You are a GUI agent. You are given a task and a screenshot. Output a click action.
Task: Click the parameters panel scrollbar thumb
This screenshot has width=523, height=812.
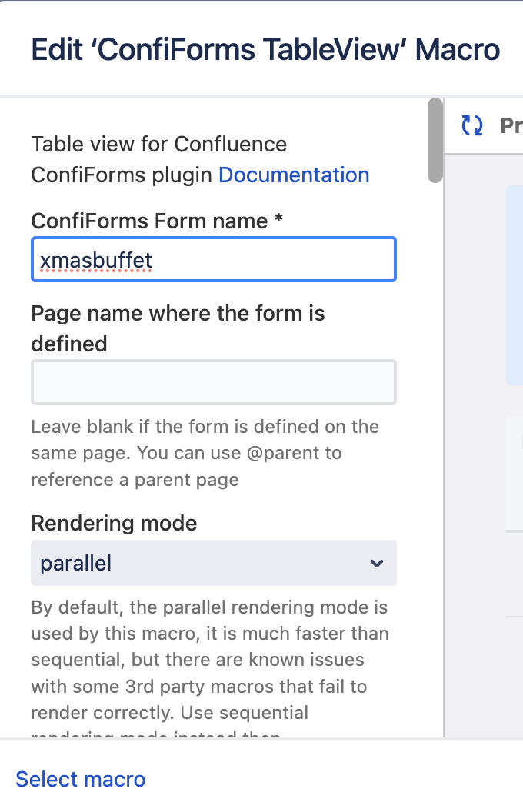click(x=435, y=140)
